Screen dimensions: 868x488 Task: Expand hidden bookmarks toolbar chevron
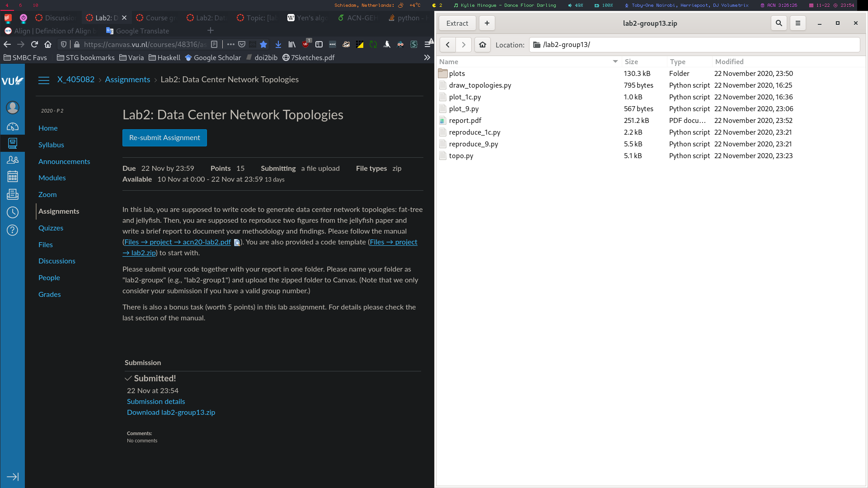click(427, 57)
